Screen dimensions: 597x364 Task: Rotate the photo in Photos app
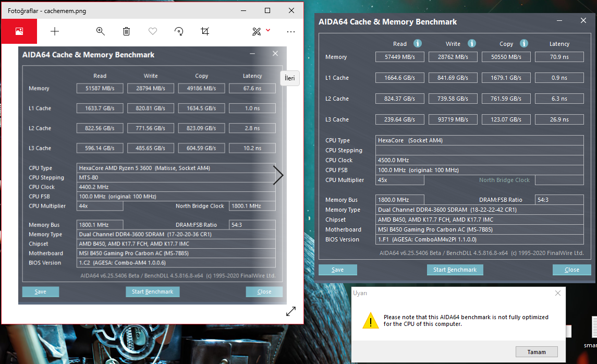[x=179, y=31]
